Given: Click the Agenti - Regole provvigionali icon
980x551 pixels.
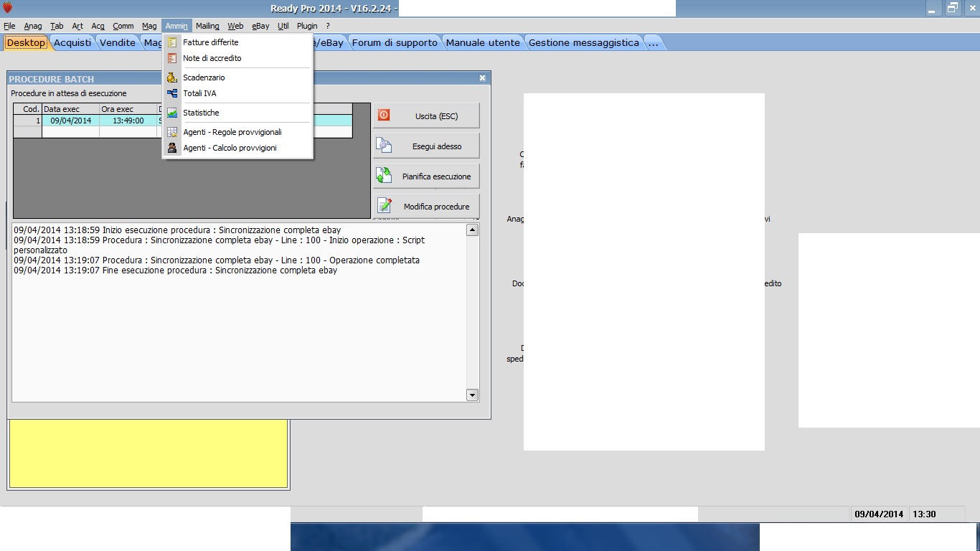Looking at the screenshot, I should click(x=171, y=132).
